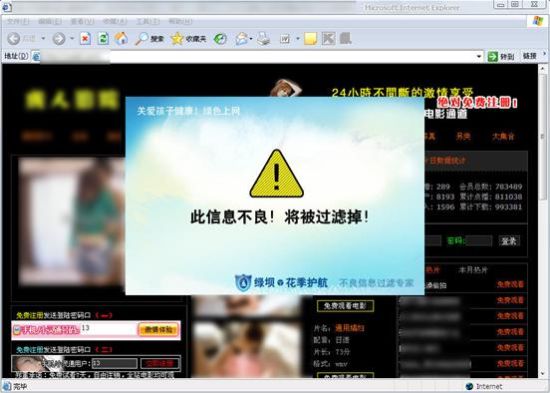Expand the Links (链接) toolbar chevron

pyautogui.click(x=545, y=54)
